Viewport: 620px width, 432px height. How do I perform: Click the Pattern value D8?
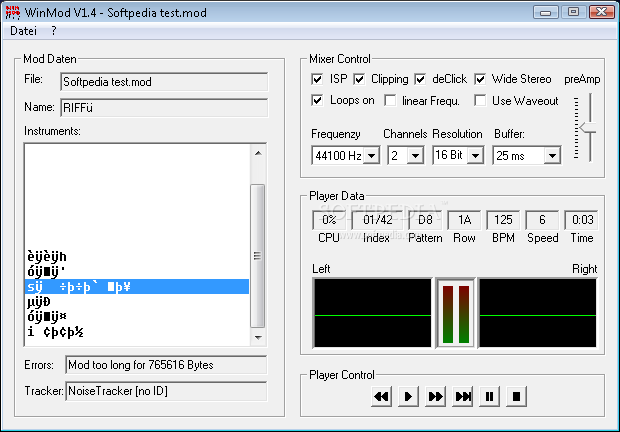click(x=425, y=220)
